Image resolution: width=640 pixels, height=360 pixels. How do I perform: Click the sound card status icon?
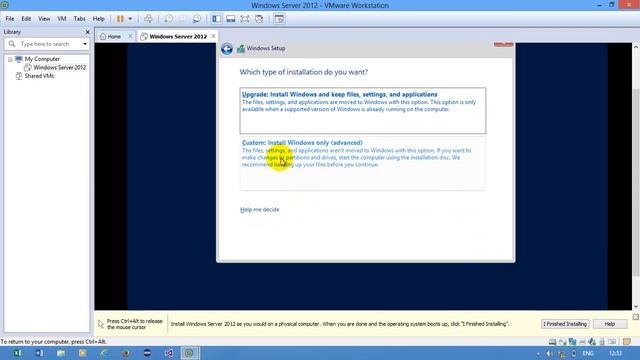[592, 342]
